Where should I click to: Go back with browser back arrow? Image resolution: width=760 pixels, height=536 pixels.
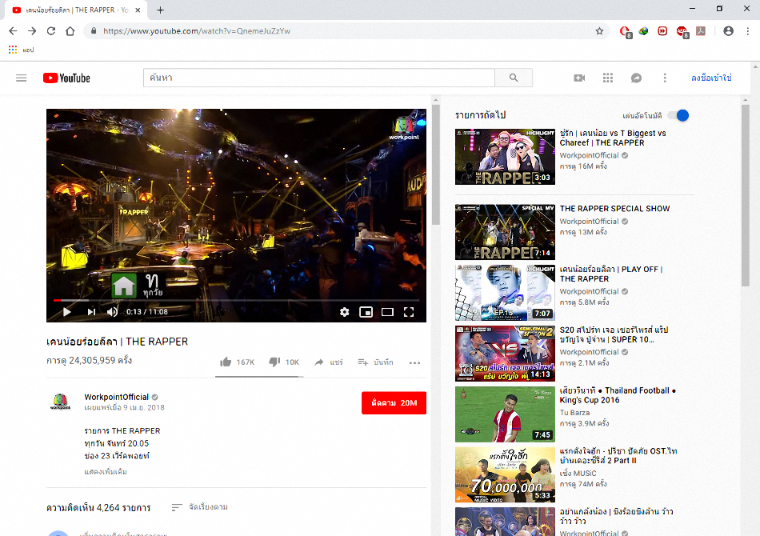tap(13, 31)
